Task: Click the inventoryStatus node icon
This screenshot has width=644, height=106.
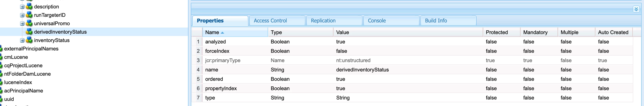Action: pyautogui.click(x=29, y=40)
